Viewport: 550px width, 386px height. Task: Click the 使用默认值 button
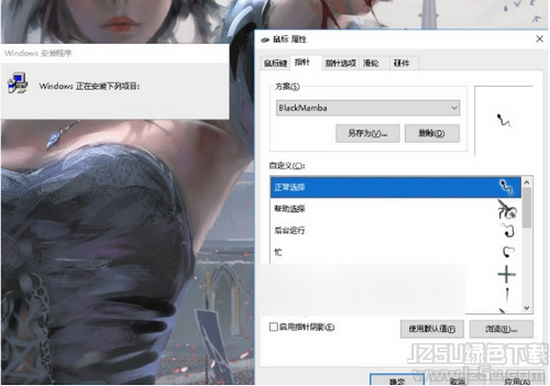coord(432,329)
